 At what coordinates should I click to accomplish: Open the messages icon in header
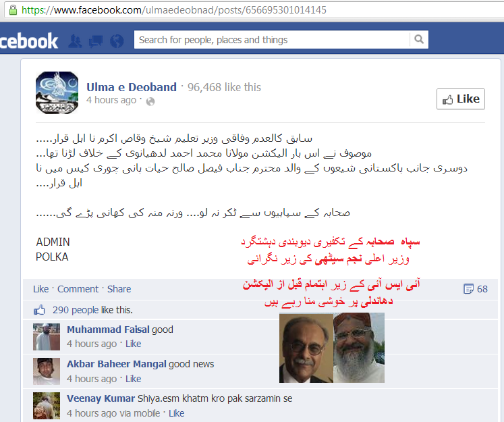tap(96, 41)
